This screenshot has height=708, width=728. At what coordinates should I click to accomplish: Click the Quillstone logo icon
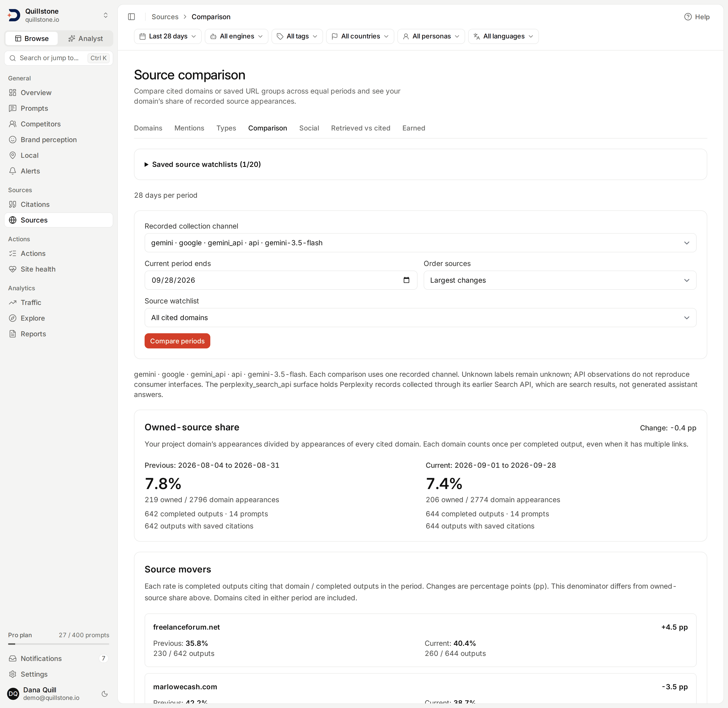(14, 15)
